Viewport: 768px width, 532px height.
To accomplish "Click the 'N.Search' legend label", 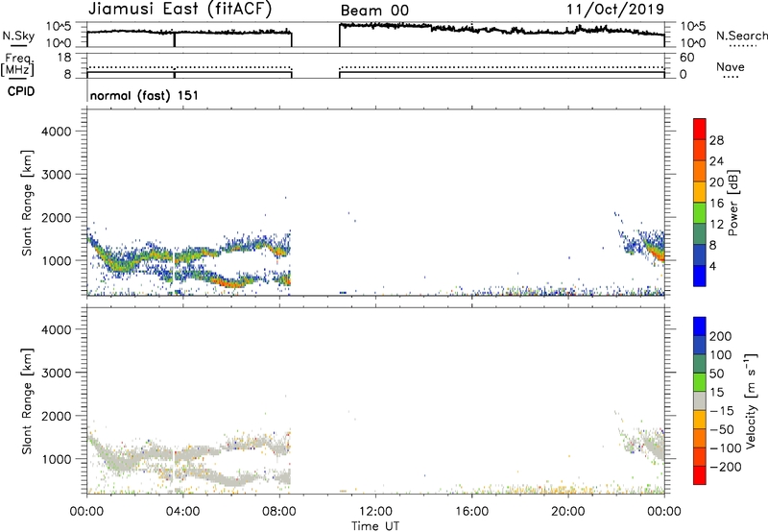I will click(x=741, y=36).
